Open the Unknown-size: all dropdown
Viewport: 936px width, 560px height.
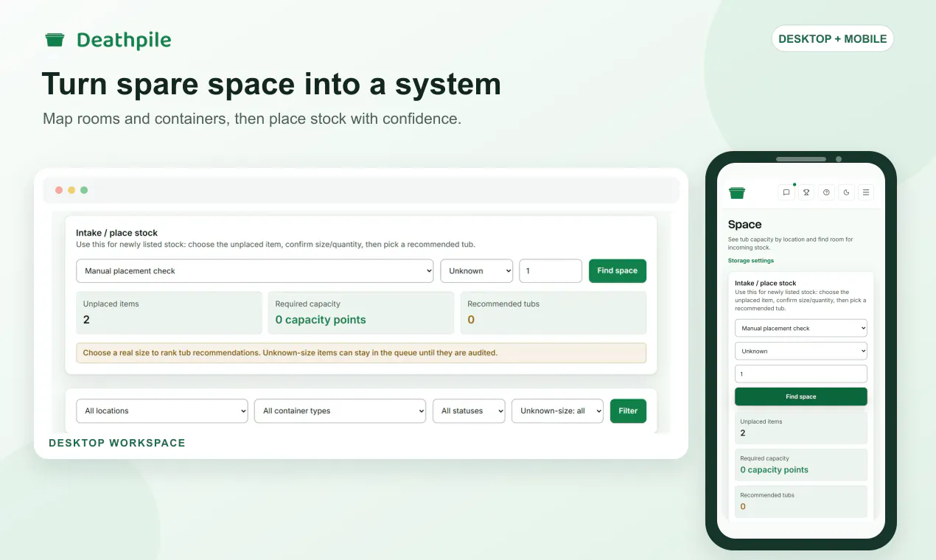click(x=558, y=411)
